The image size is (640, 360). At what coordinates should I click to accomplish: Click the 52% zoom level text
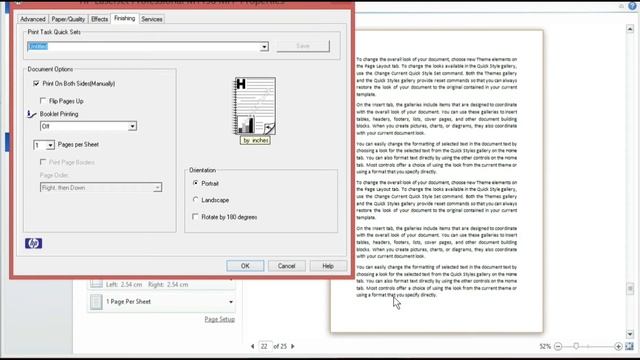pyautogui.click(x=545, y=346)
